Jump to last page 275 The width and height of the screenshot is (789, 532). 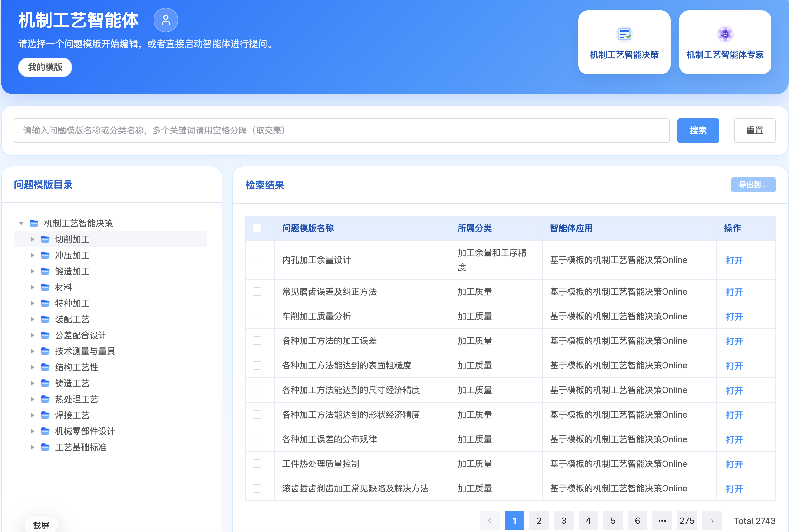click(x=687, y=520)
